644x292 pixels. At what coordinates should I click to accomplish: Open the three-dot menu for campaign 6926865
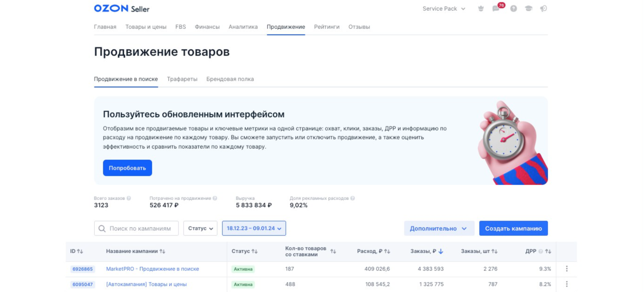567,269
